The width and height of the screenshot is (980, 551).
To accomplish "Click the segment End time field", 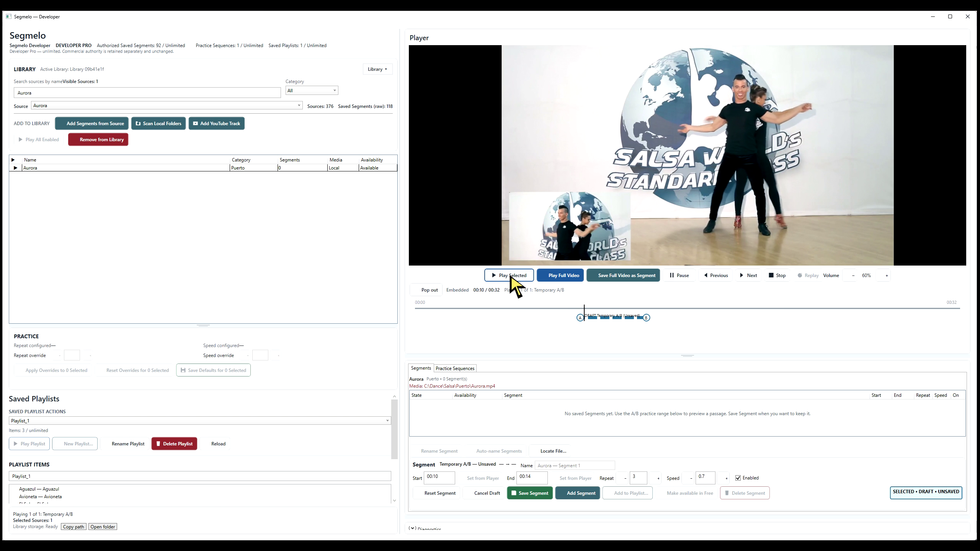I will pos(532,478).
